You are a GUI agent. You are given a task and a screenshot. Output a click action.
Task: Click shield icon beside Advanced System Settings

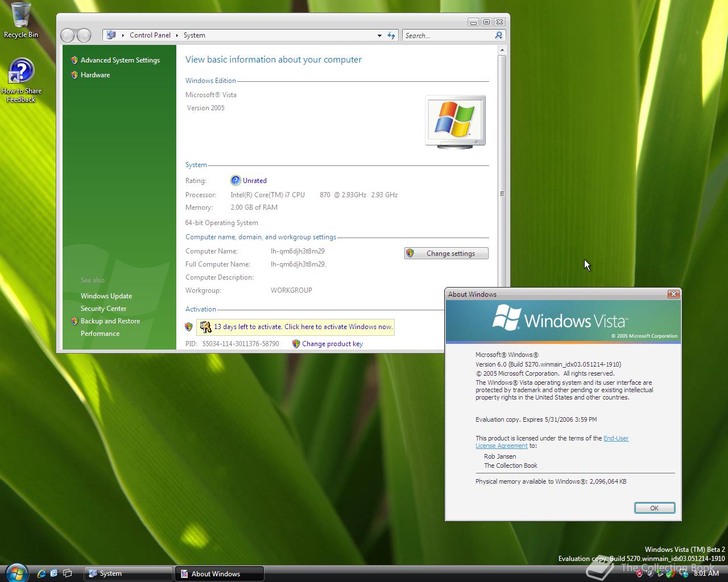[x=75, y=60]
